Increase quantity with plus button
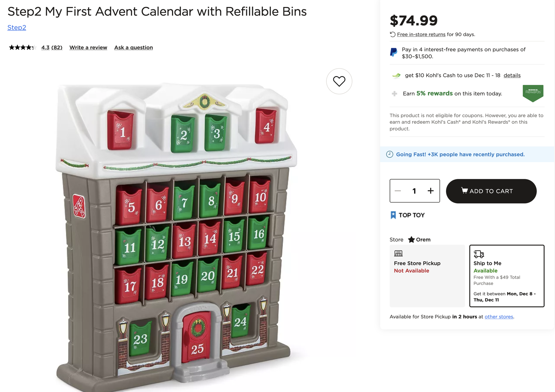Screen dimensions: 555x392 tap(430, 191)
